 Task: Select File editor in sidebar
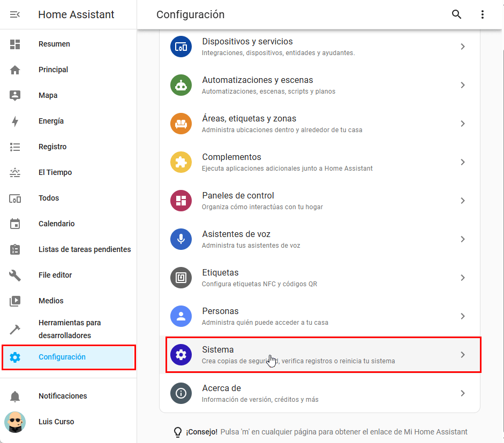[55, 276]
